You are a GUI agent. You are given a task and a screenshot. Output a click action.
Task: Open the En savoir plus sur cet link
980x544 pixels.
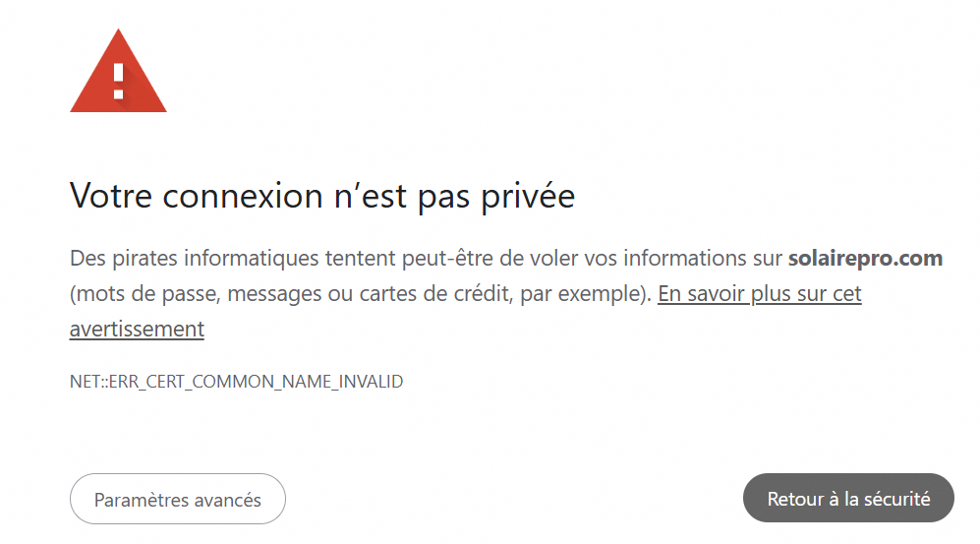coord(759,293)
